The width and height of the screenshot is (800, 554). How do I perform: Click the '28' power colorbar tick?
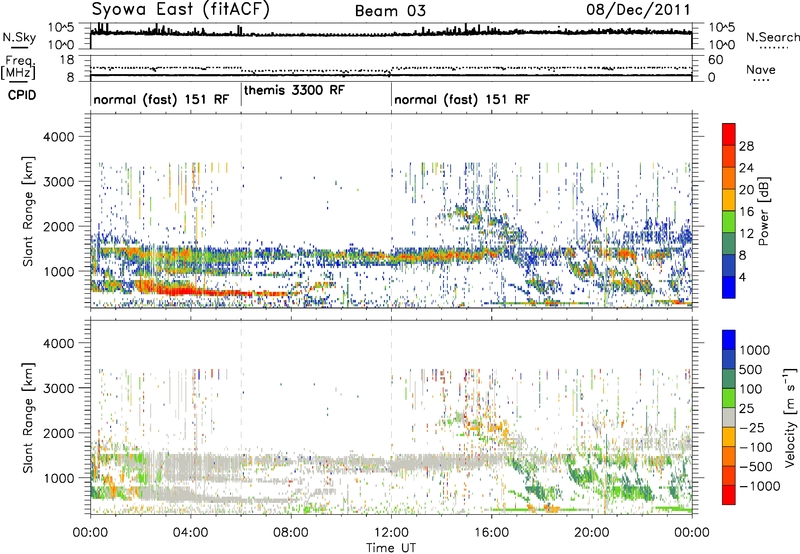tap(746, 146)
